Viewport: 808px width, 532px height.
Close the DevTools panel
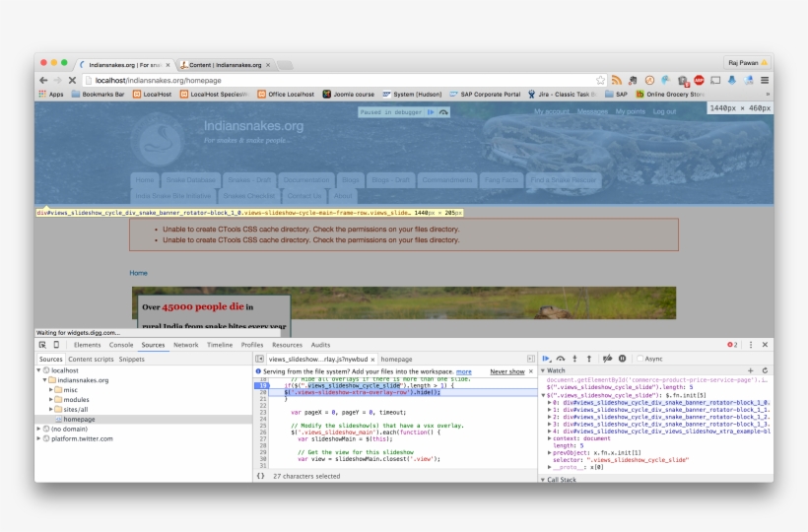766,345
